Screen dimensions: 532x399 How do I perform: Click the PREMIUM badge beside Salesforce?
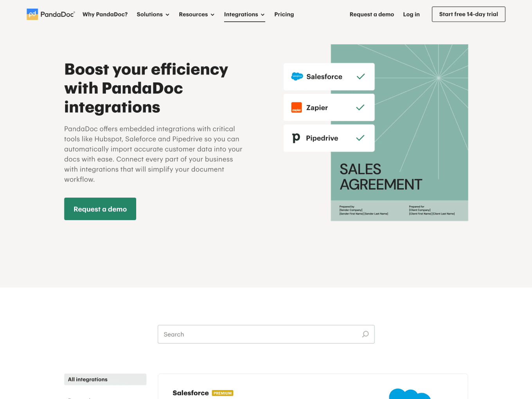pyautogui.click(x=223, y=393)
